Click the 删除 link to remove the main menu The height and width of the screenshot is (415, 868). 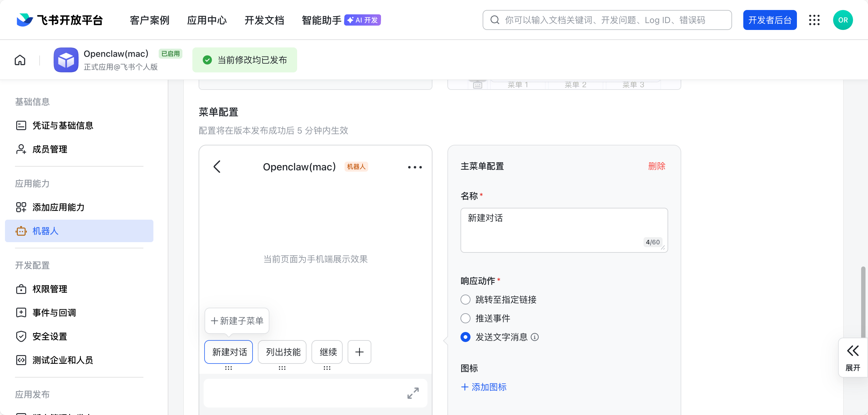(657, 166)
